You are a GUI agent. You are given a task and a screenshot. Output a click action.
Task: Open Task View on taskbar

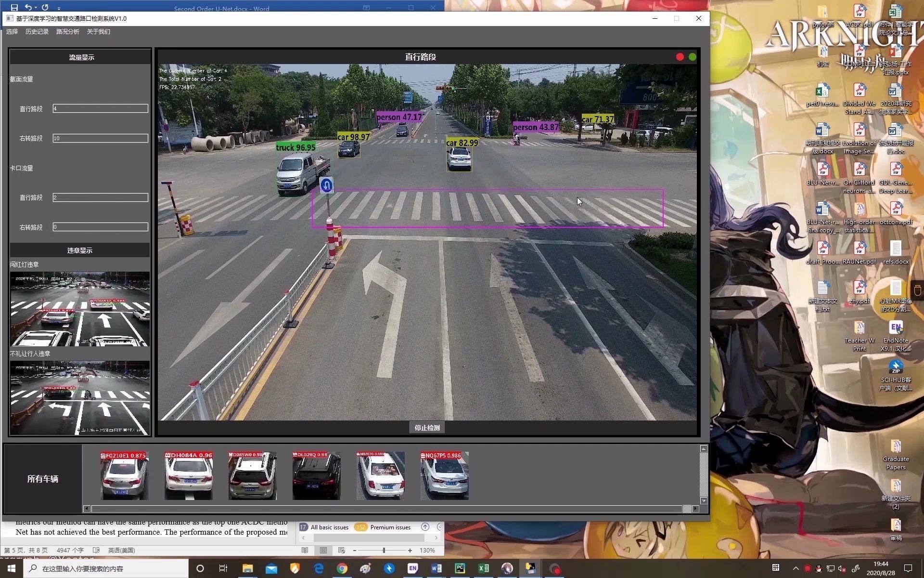pos(223,568)
